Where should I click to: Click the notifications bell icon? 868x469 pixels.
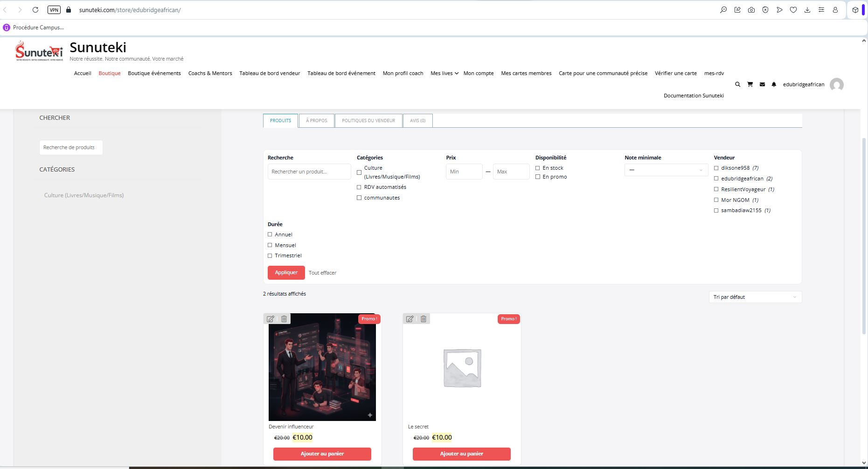774,84
